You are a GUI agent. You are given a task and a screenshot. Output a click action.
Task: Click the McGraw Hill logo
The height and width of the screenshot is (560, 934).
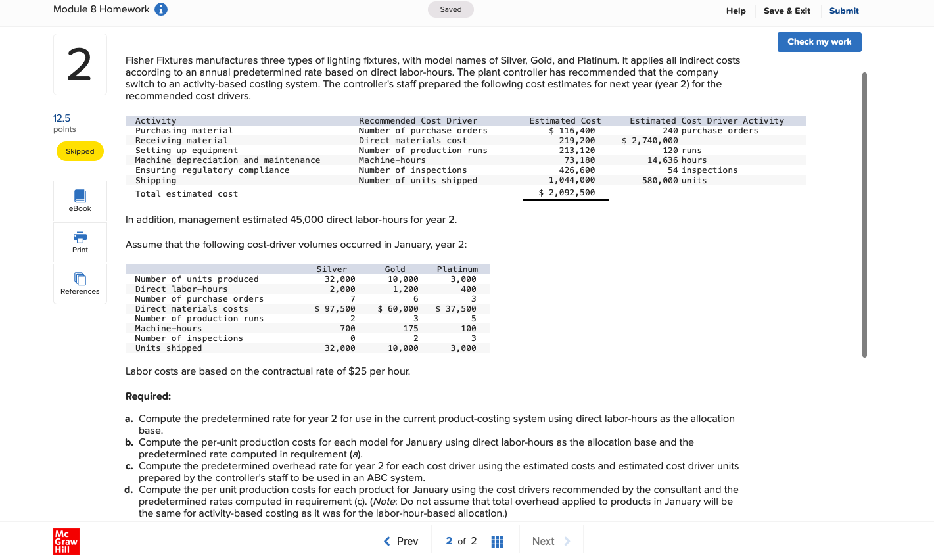[66, 542]
